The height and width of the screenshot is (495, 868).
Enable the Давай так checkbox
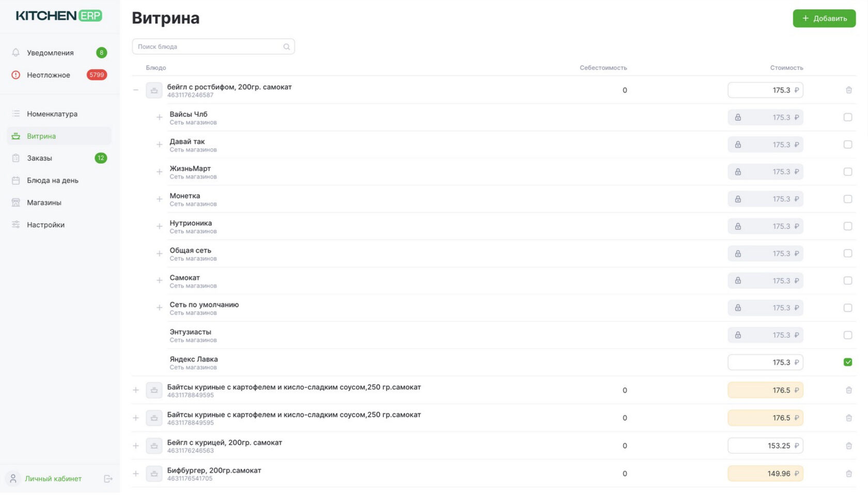click(x=847, y=145)
